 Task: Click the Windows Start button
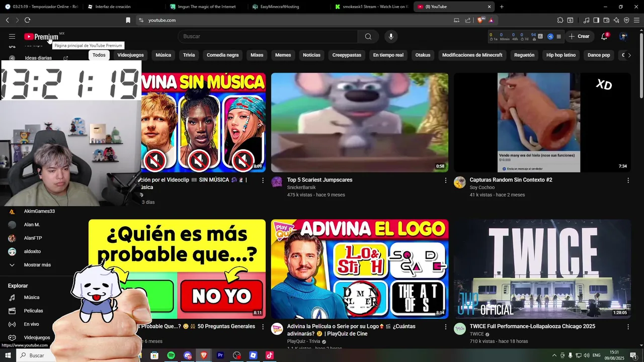[8, 355]
